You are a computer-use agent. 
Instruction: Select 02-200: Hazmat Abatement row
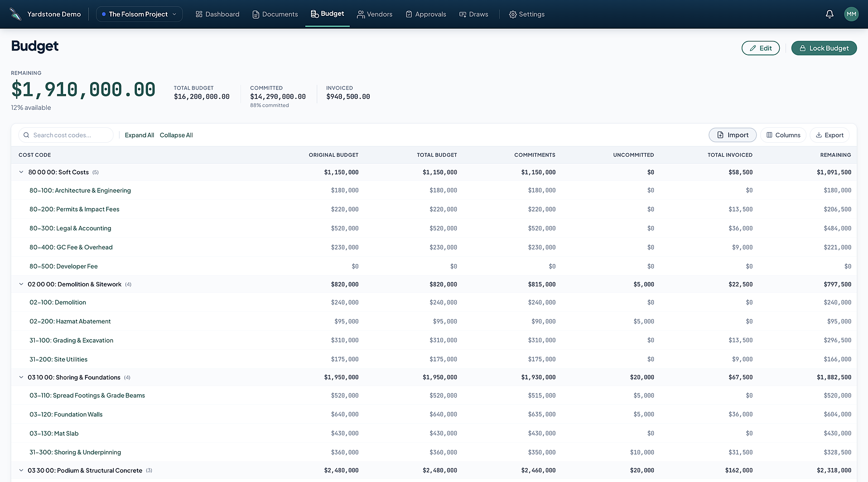click(x=434, y=321)
